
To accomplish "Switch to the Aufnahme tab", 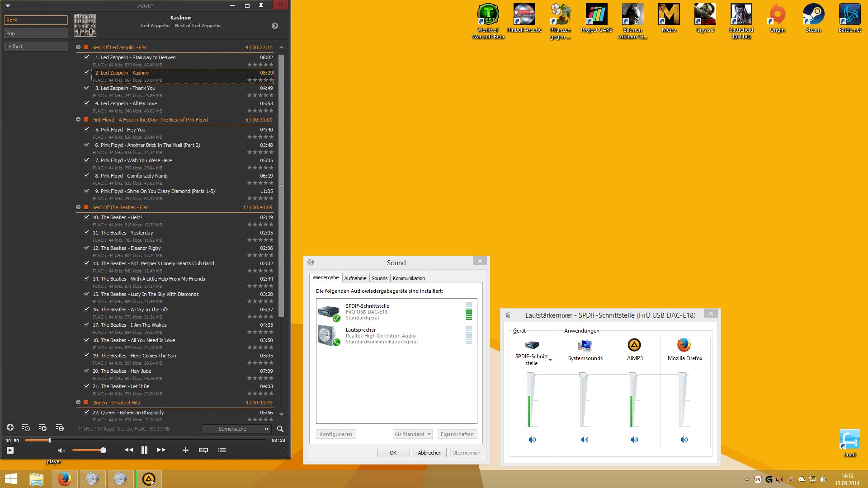I will pos(355,278).
